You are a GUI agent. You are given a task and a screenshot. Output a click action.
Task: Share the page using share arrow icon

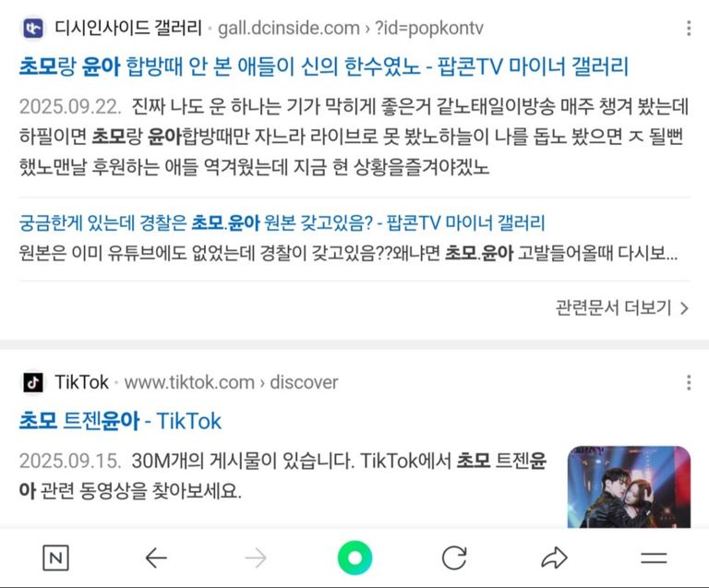click(x=554, y=558)
